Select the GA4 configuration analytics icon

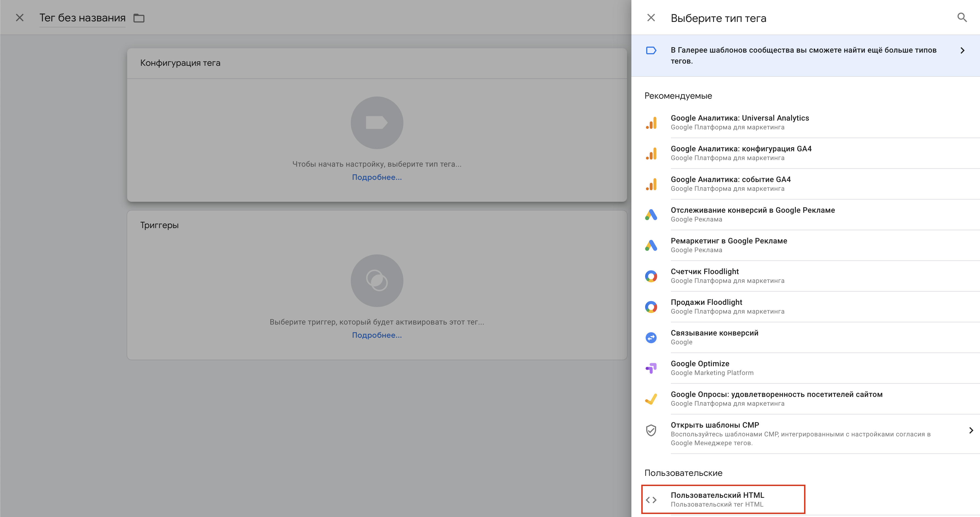[x=651, y=154]
